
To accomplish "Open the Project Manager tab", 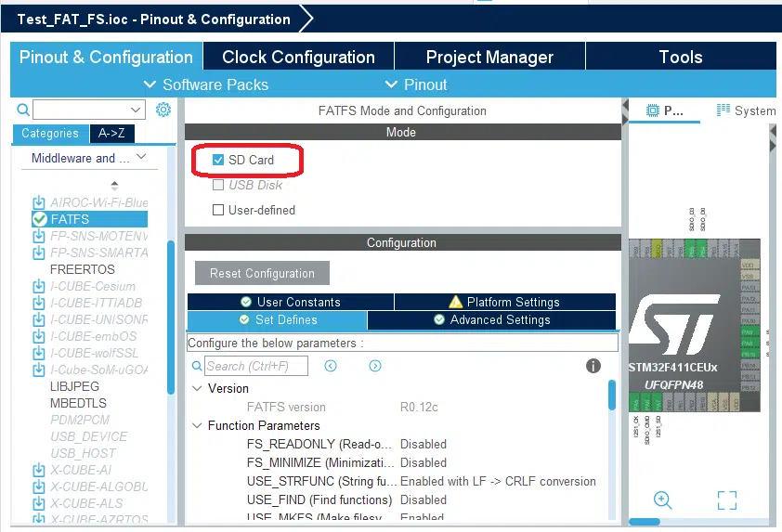I will click(x=489, y=57).
